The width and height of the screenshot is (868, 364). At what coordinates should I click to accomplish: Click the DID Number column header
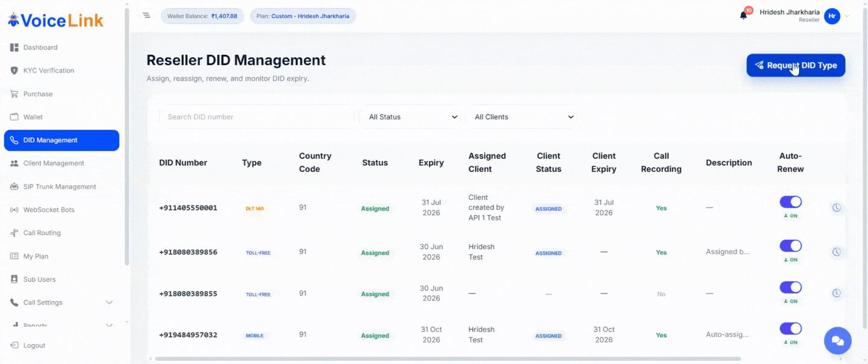pyautogui.click(x=183, y=163)
